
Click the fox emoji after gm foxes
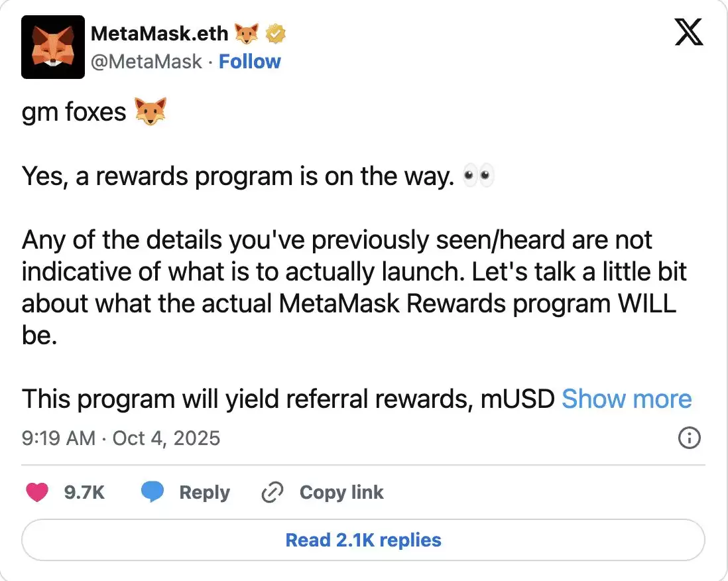pyautogui.click(x=151, y=112)
